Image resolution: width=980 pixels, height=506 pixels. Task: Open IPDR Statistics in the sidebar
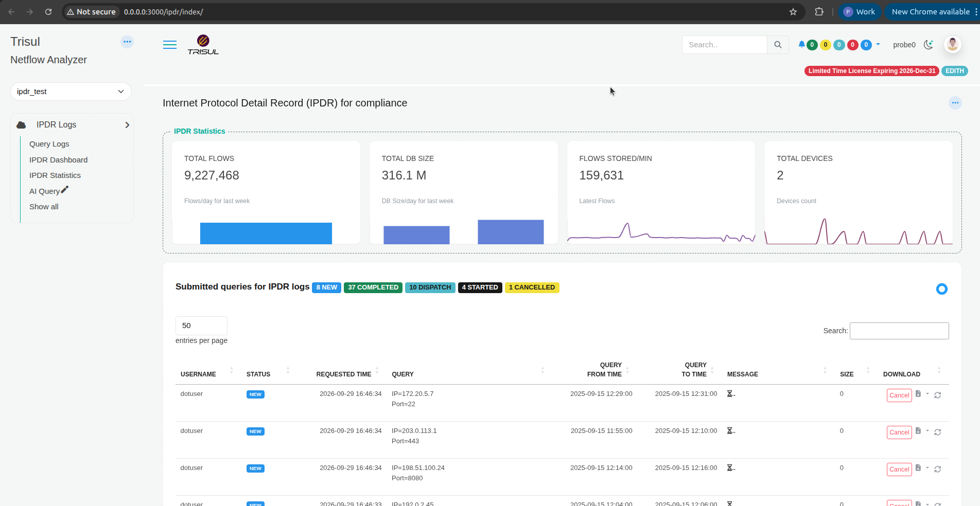pyautogui.click(x=55, y=175)
